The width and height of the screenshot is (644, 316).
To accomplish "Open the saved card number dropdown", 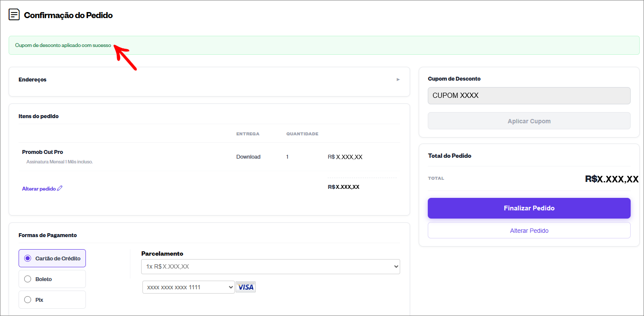I will [189, 287].
